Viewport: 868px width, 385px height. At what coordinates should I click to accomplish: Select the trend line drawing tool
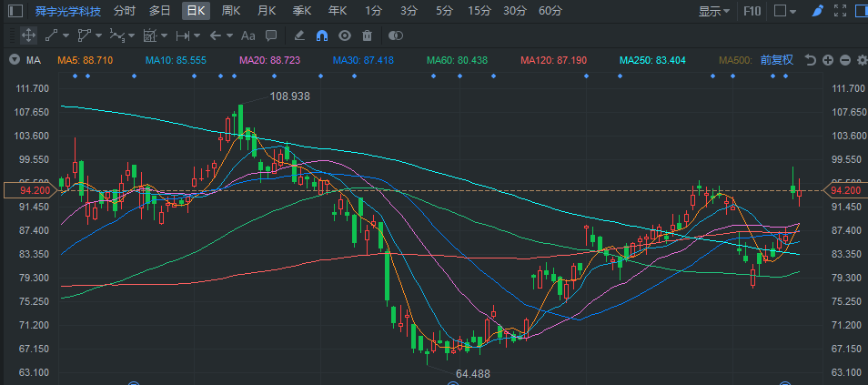[52, 35]
